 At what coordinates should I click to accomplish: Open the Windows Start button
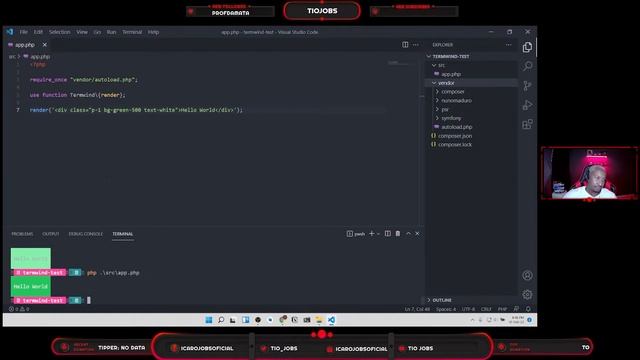click(209, 320)
